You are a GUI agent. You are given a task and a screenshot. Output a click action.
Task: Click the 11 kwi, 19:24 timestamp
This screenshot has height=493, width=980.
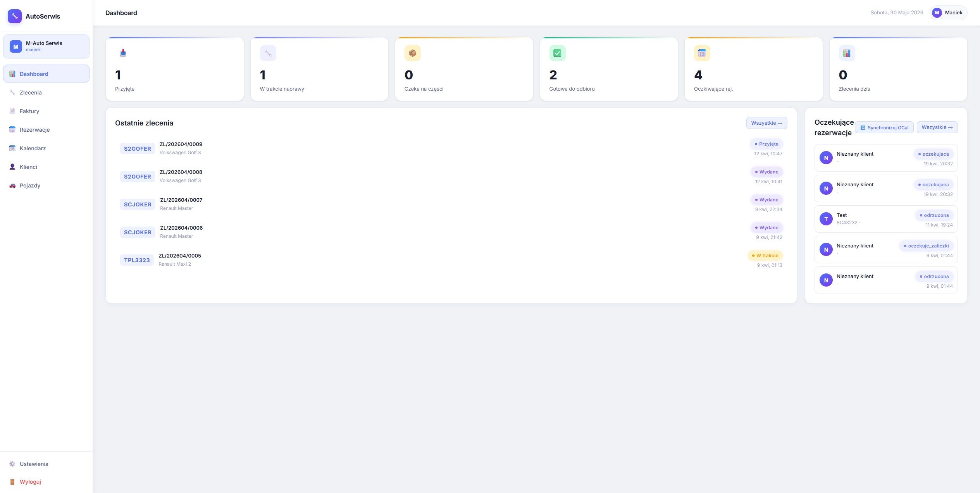[x=939, y=225]
